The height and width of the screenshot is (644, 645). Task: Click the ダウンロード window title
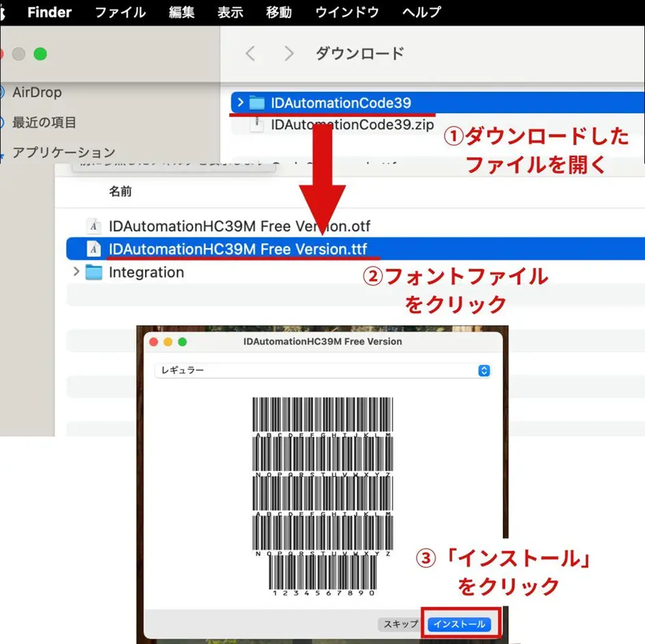tap(360, 54)
